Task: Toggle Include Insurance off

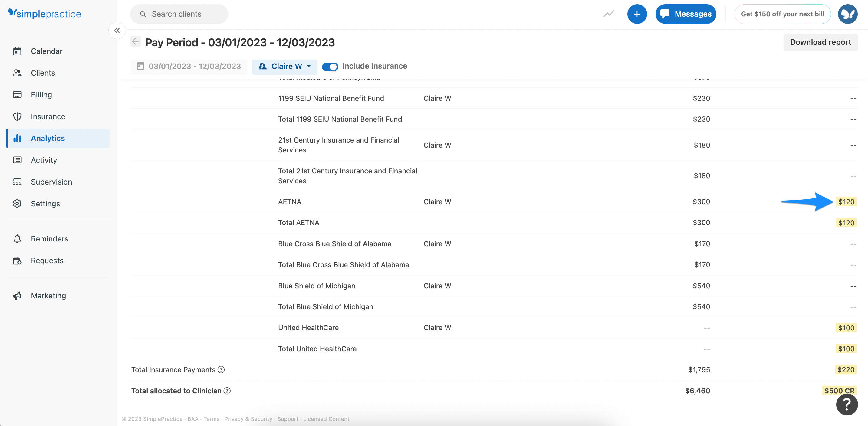Action: 330,66
